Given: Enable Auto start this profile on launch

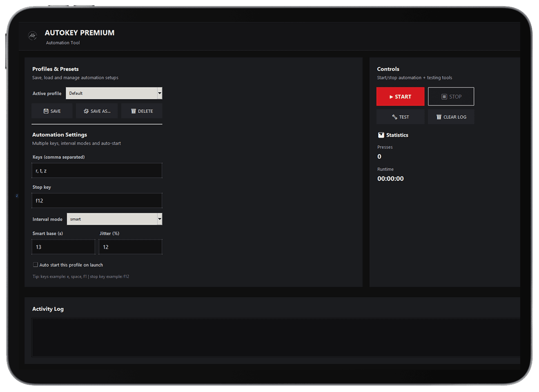Looking at the screenshot, I should 36,264.
